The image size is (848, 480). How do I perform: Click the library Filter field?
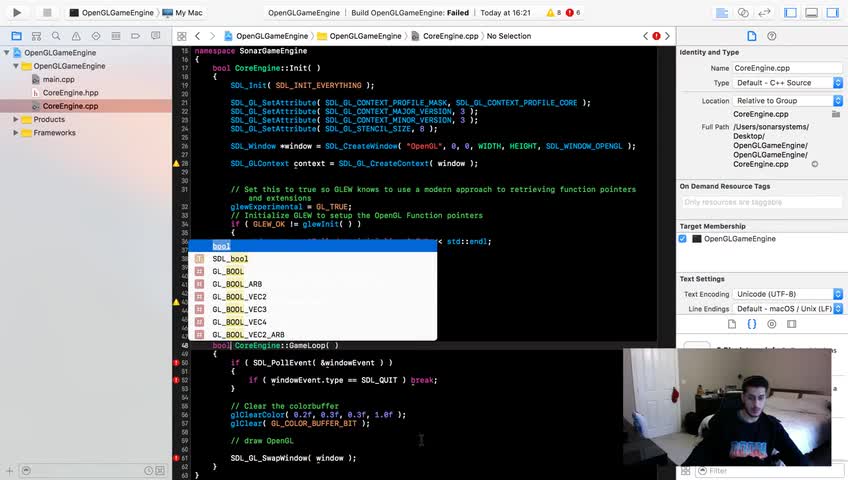click(x=768, y=471)
